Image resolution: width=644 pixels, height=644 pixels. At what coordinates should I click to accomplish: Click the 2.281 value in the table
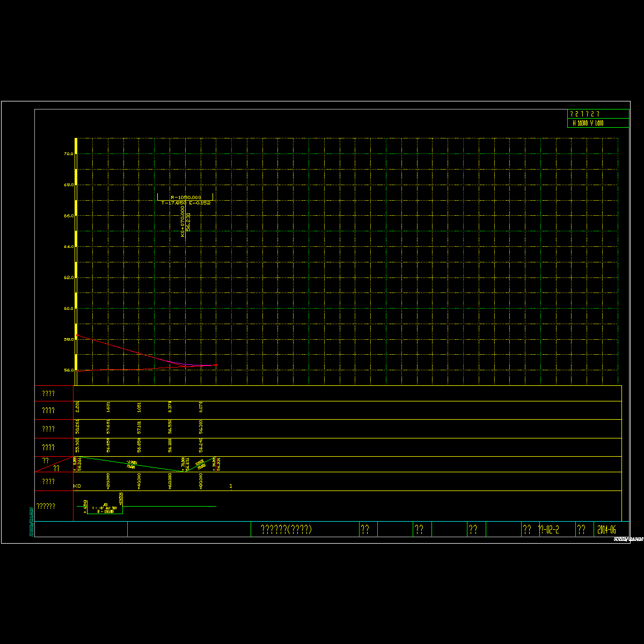78,407
